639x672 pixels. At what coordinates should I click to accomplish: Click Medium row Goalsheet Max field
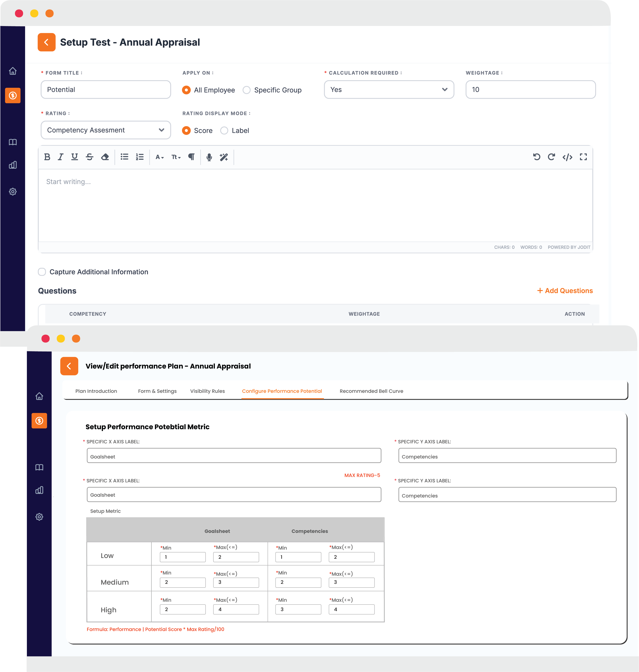[x=236, y=582]
